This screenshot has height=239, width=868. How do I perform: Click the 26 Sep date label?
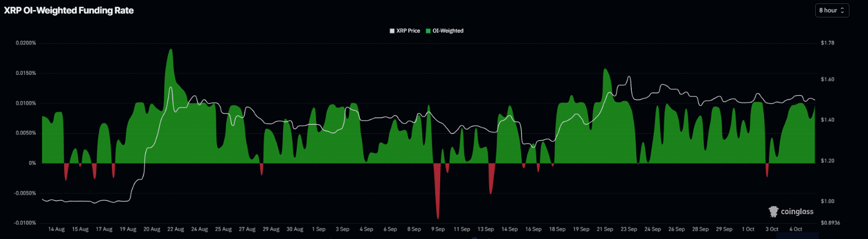click(676, 229)
